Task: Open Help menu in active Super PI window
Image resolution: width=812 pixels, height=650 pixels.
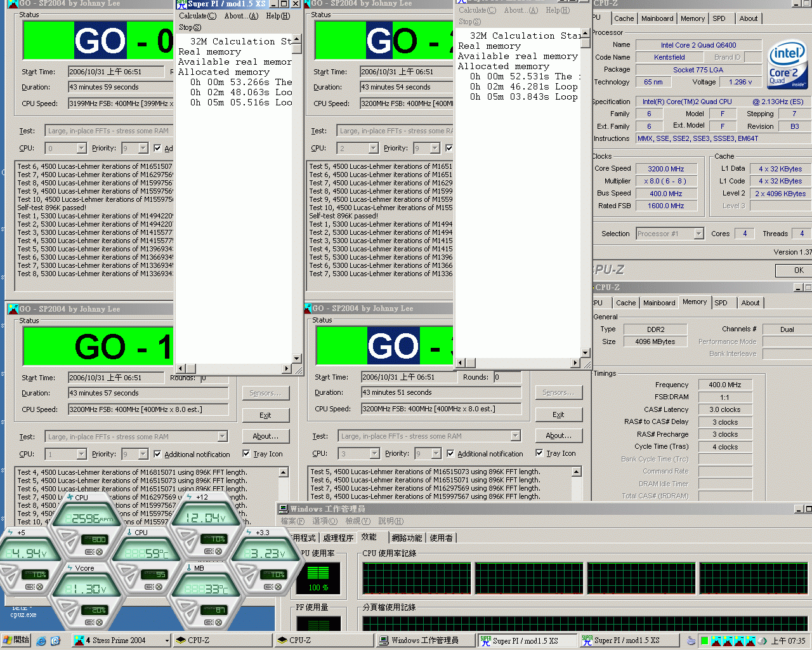Action: (278, 16)
